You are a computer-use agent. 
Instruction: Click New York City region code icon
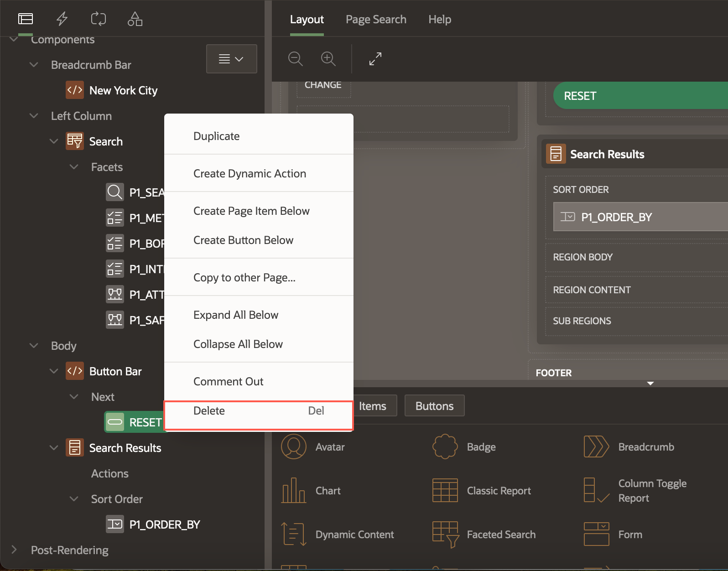click(75, 90)
